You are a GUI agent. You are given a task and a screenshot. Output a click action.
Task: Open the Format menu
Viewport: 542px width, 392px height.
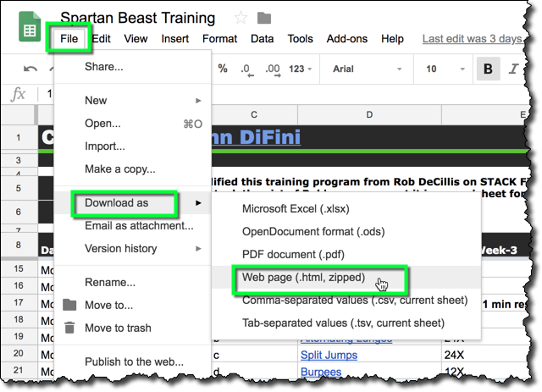click(220, 39)
